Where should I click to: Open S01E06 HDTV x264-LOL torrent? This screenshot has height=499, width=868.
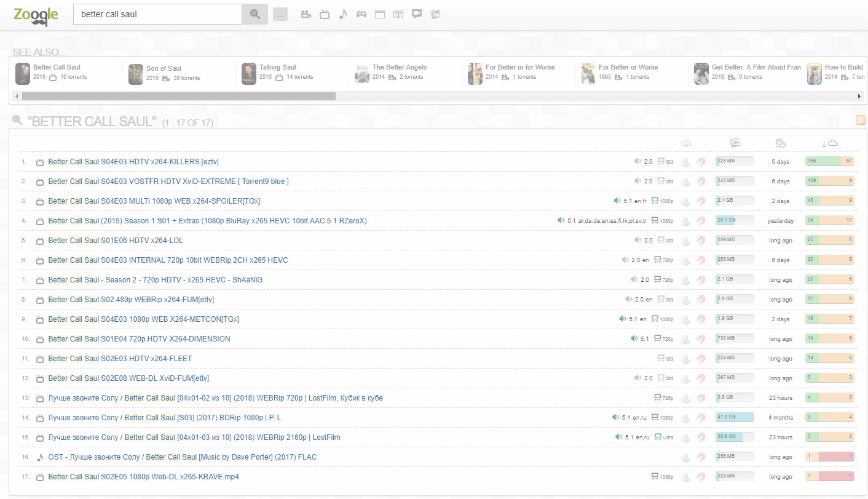tap(116, 241)
